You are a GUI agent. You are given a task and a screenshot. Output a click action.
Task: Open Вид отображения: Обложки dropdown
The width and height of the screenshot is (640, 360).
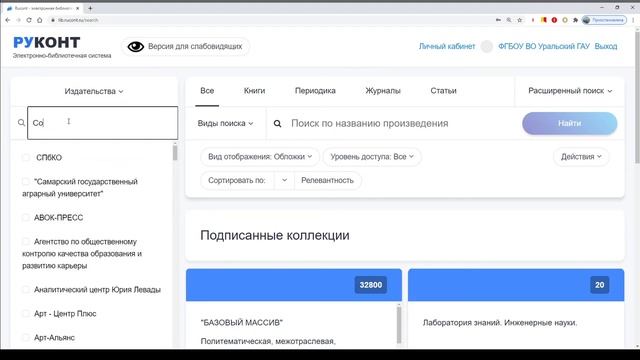(x=260, y=157)
